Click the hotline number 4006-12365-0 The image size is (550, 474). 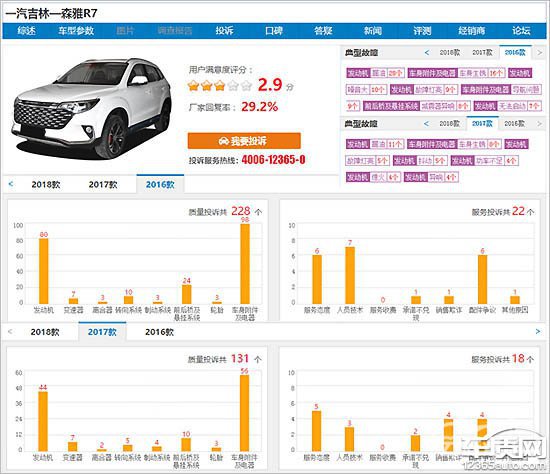click(x=273, y=160)
